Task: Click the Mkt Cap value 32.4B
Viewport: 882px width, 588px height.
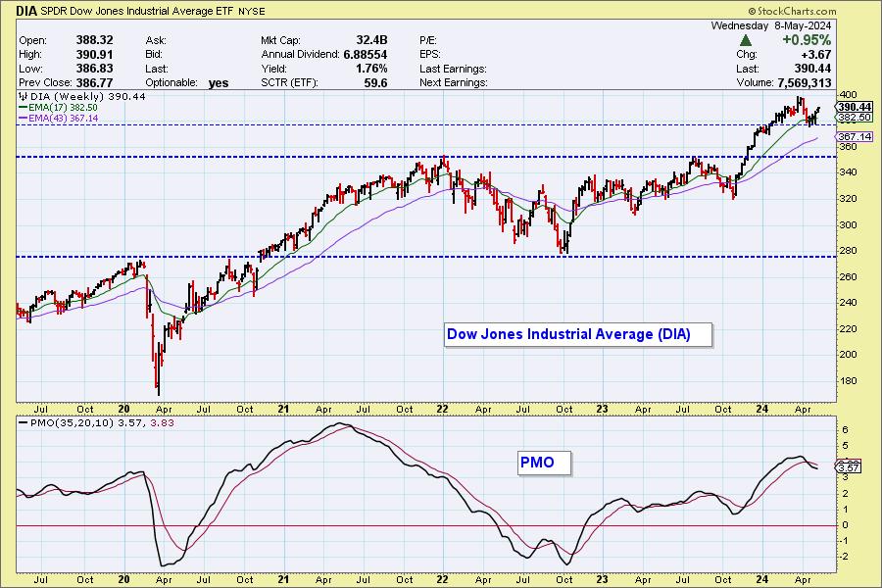Action: pyautogui.click(x=371, y=40)
